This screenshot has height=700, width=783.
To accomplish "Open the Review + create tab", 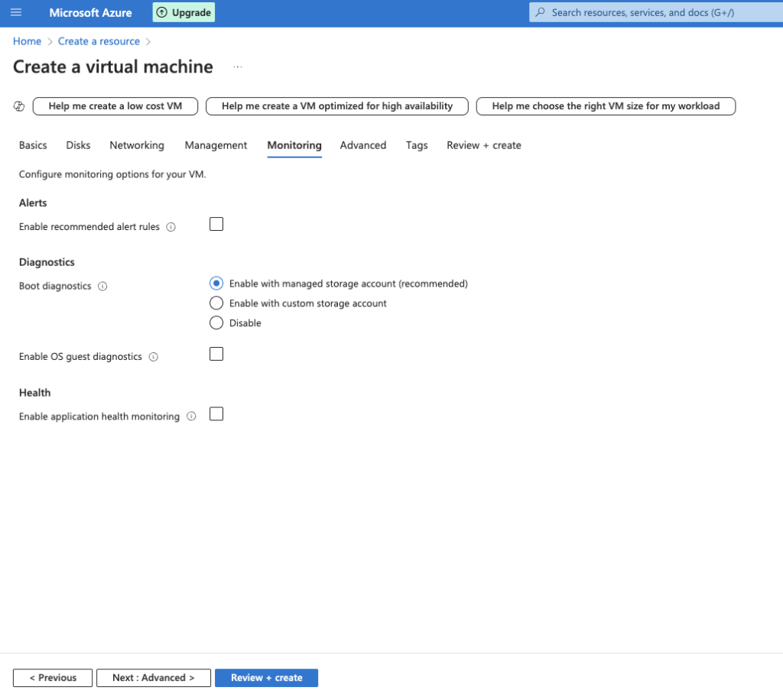I will pyautogui.click(x=484, y=145).
